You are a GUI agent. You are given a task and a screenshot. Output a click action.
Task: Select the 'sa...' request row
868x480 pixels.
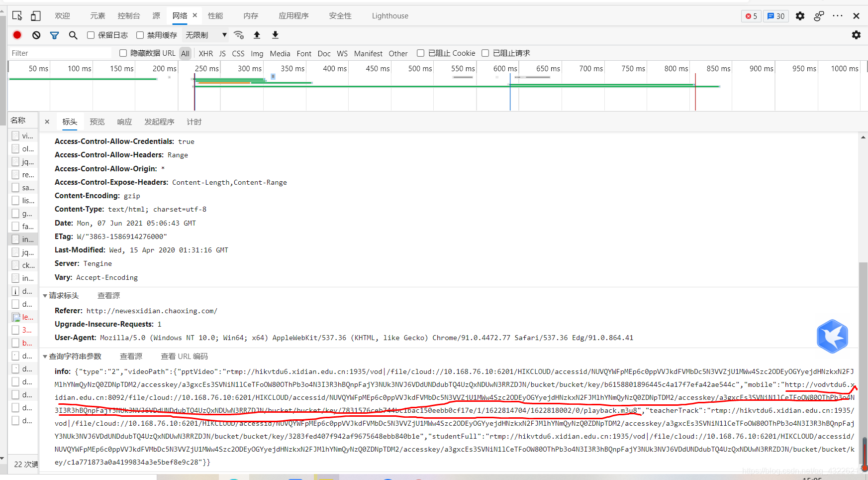[23, 188]
